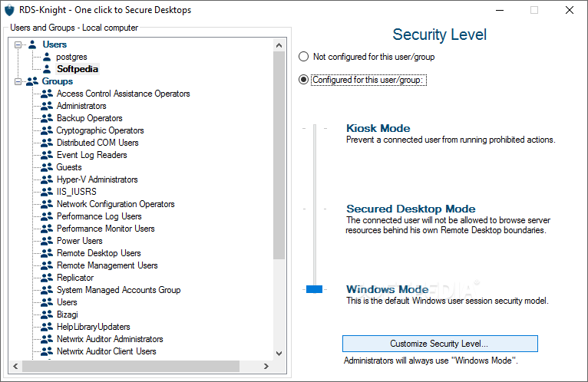The image size is (588, 382).
Task: Select the postgres user label
Action: coord(71,57)
